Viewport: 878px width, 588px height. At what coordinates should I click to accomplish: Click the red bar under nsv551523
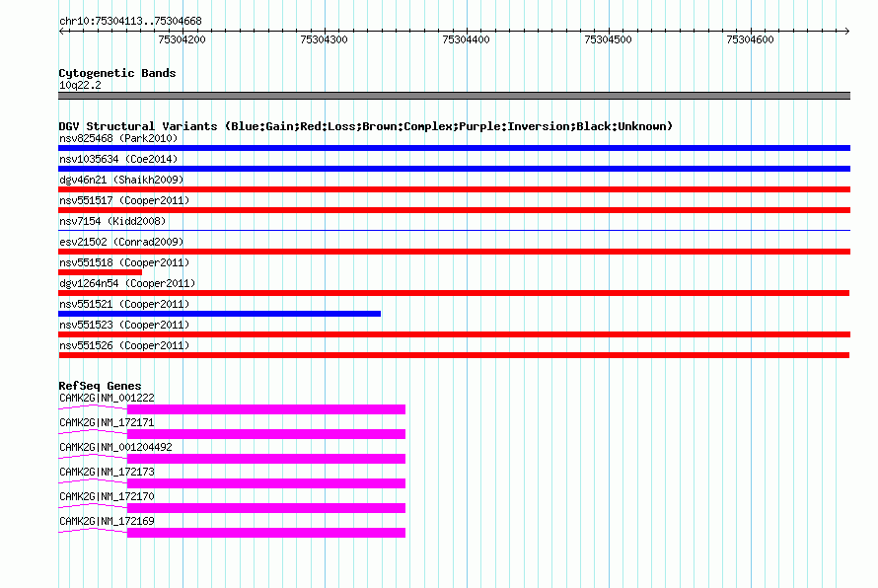[454, 334]
